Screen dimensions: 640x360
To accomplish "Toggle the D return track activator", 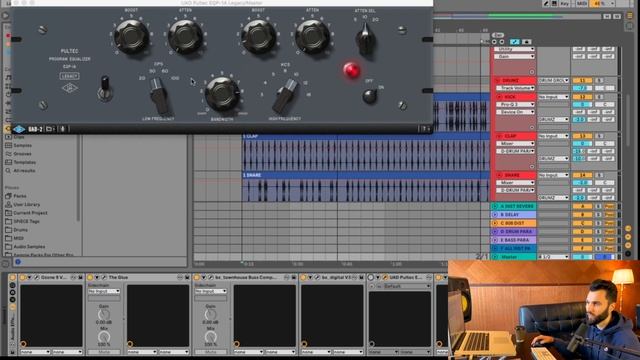I will (x=582, y=231).
